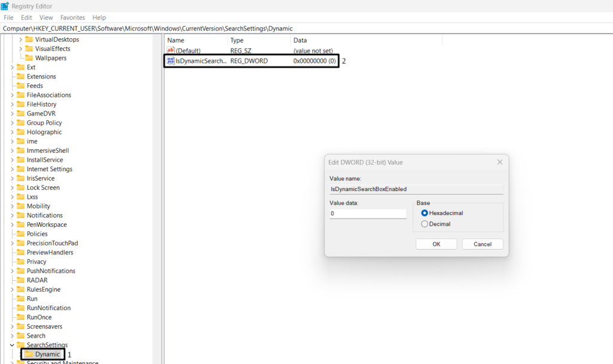Select the Run key
The width and height of the screenshot is (613, 364).
click(x=32, y=299)
